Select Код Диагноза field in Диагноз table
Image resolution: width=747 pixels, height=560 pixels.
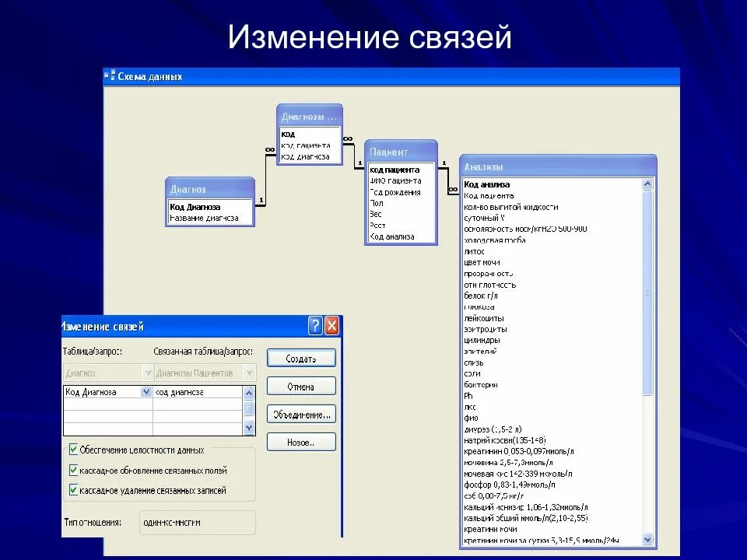pos(195,207)
